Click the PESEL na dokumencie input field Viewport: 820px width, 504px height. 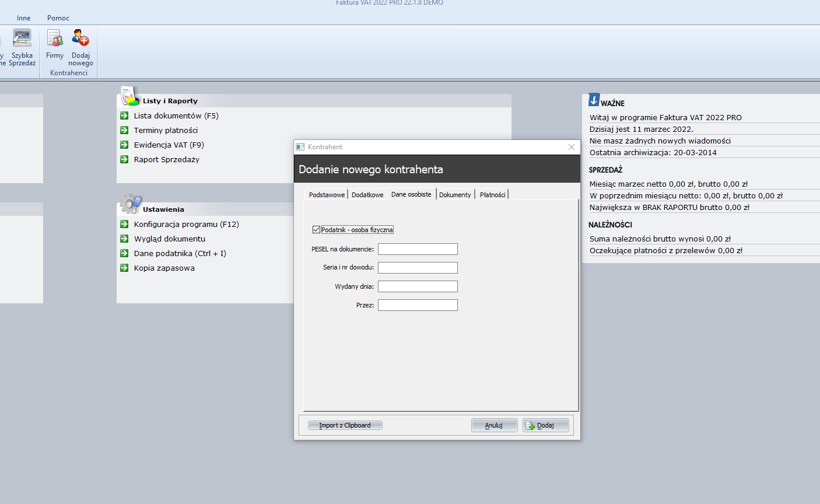tap(418, 250)
